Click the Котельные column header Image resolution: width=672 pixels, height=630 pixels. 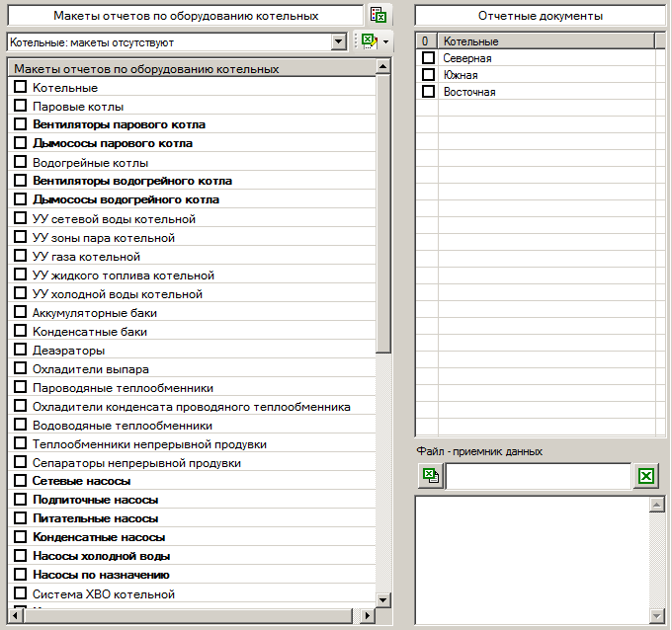(x=546, y=41)
